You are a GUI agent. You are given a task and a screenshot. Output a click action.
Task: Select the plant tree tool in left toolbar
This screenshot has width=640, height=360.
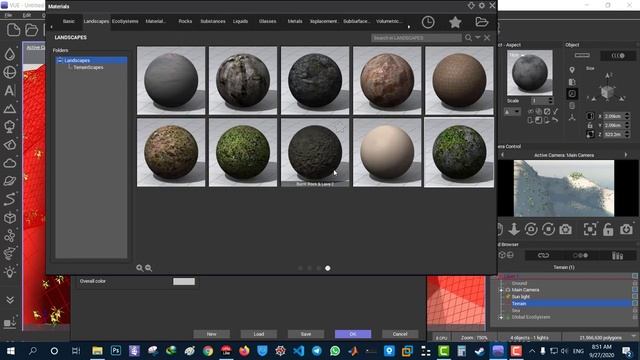(x=10, y=127)
